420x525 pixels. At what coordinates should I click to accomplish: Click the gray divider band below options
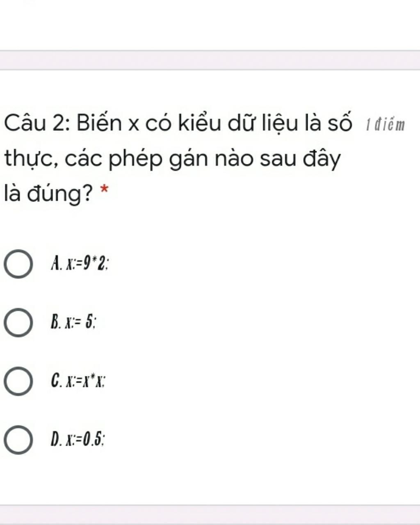coord(210,514)
